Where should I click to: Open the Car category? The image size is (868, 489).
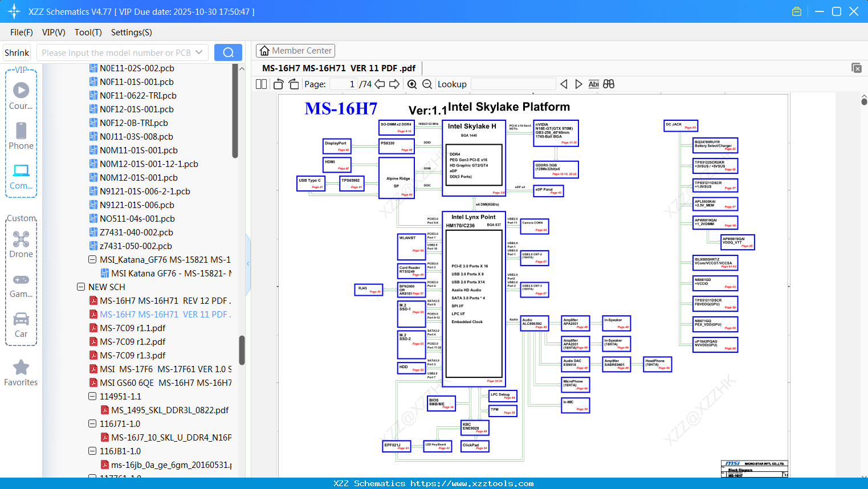click(21, 325)
